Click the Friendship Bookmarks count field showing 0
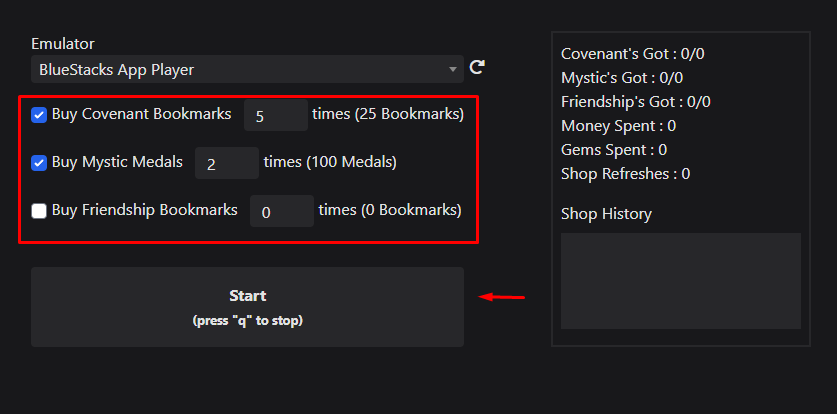This screenshot has width=837, height=414. [x=282, y=211]
